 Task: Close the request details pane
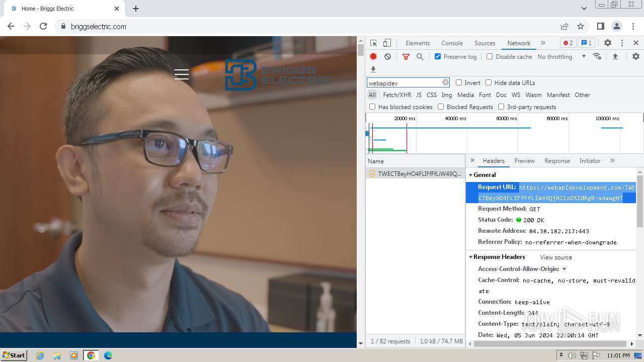[x=472, y=160]
